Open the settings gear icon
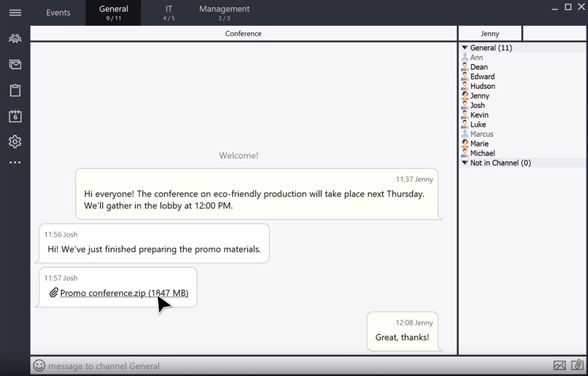This screenshot has height=376, width=588. coord(15,141)
